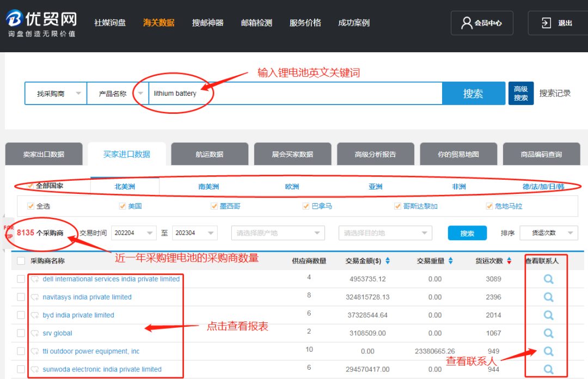Open sunwoda electronic india private limited report
Image resolution: width=588 pixels, height=379 pixels.
coord(102,369)
